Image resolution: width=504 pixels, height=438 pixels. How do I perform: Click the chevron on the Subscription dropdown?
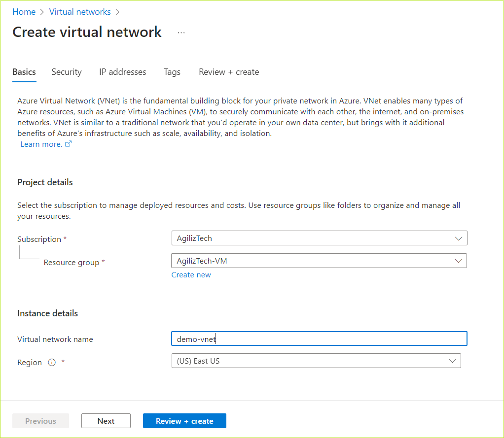coord(458,237)
